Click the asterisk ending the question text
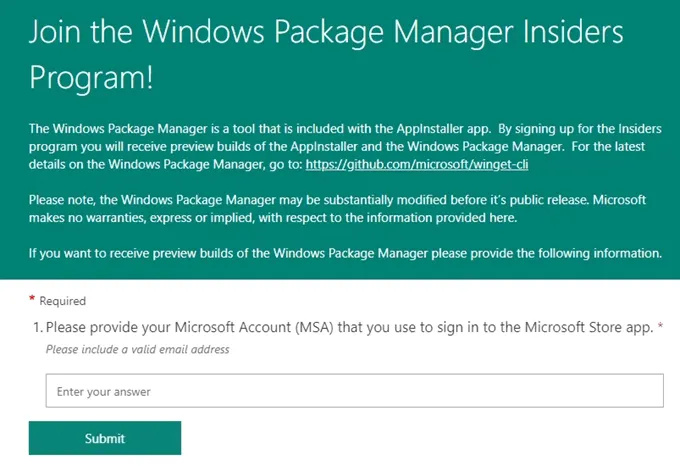 point(661,327)
